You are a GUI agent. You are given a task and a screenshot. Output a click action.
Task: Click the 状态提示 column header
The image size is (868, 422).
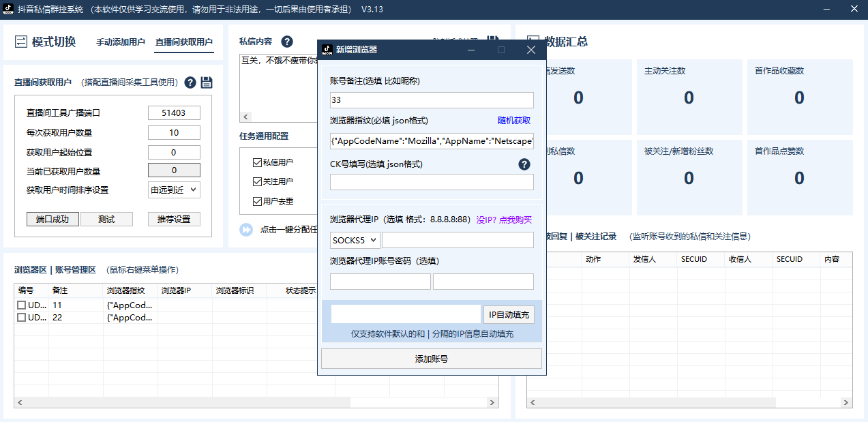click(x=301, y=290)
